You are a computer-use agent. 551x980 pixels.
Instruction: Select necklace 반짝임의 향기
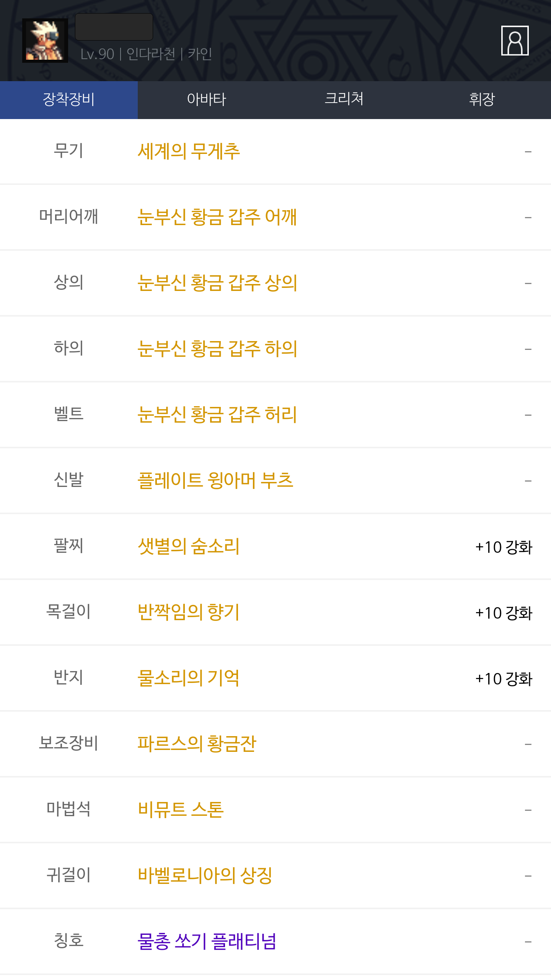tap(189, 612)
